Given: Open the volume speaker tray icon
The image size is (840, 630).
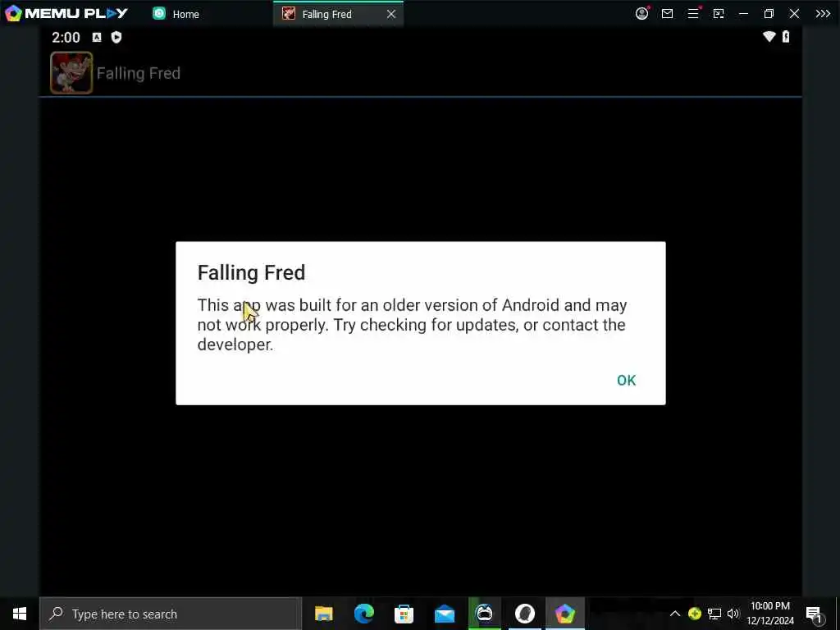Looking at the screenshot, I should coord(733,614).
